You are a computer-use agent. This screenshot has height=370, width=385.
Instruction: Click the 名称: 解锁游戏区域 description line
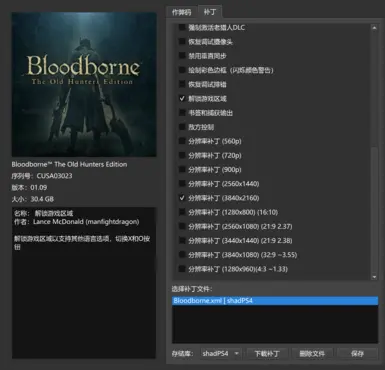coord(44,213)
